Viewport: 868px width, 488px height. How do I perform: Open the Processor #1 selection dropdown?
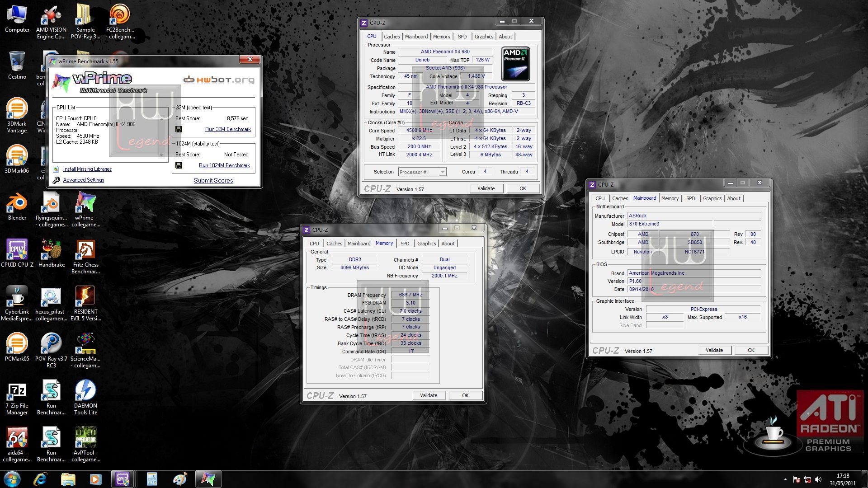422,172
